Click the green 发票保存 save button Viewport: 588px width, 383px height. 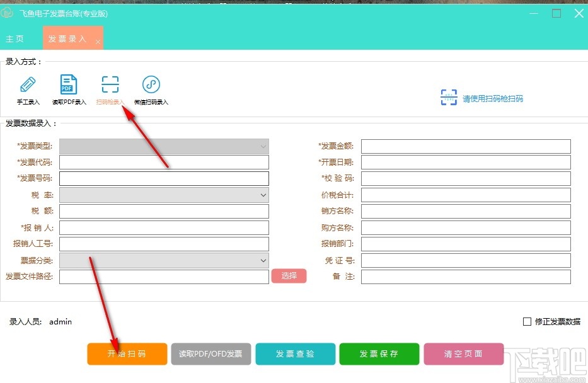[x=379, y=353]
